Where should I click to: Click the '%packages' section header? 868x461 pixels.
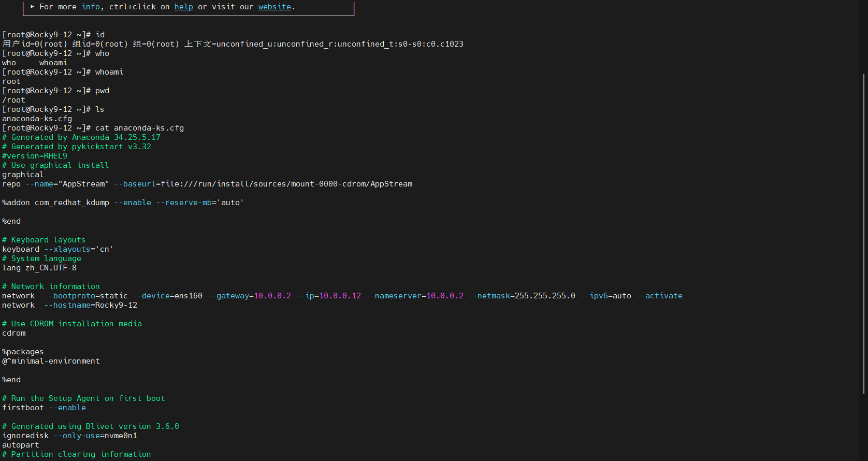(x=23, y=352)
